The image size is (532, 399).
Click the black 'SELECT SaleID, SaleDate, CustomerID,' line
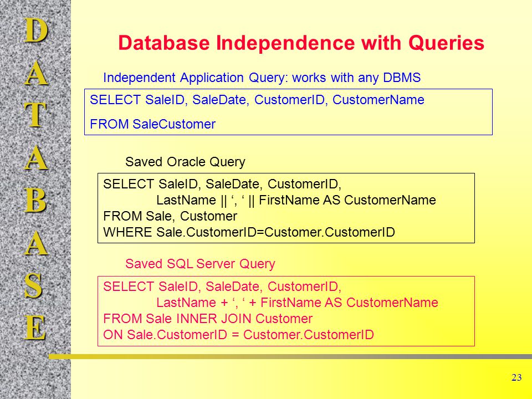[222, 184]
